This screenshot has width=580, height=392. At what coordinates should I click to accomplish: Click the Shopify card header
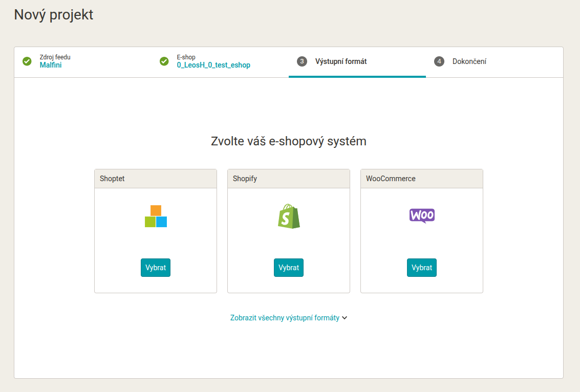[289, 179]
